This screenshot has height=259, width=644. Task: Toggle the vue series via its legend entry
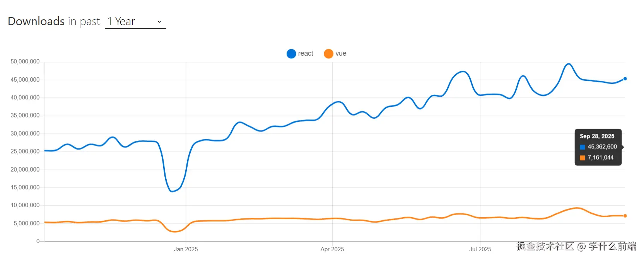pos(335,53)
